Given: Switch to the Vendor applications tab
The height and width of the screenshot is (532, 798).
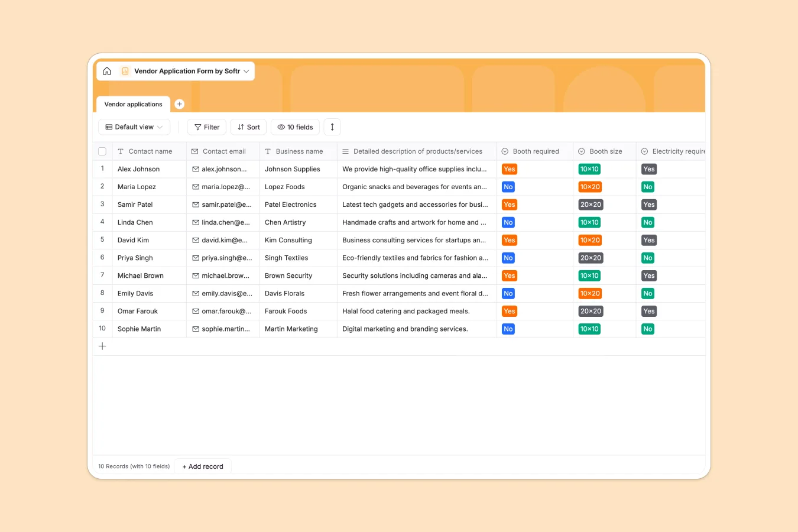Looking at the screenshot, I should [132, 104].
